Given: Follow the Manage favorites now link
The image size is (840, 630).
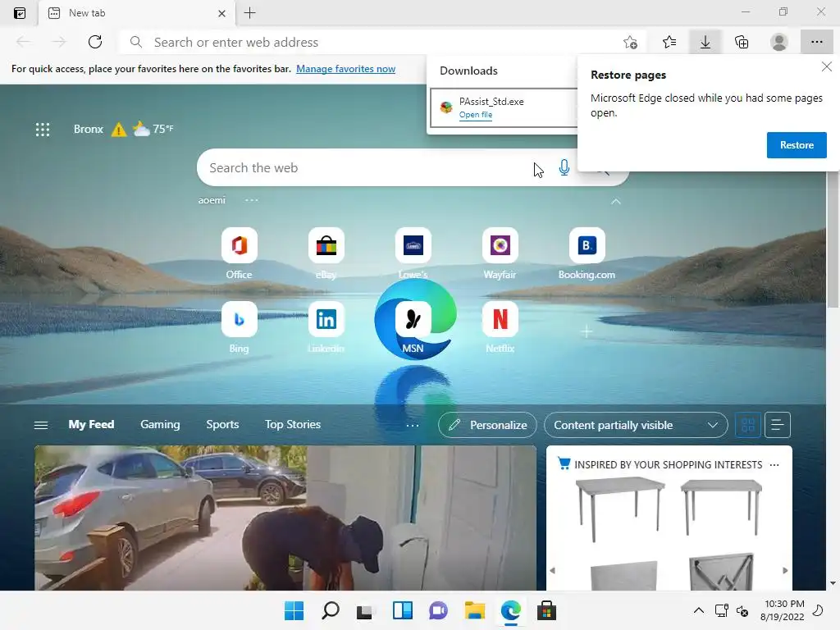Looking at the screenshot, I should (345, 69).
